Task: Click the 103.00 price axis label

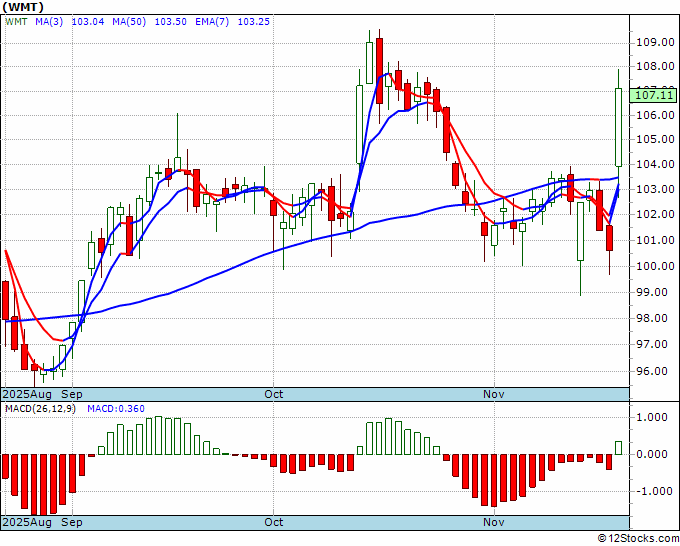Action: click(x=655, y=190)
